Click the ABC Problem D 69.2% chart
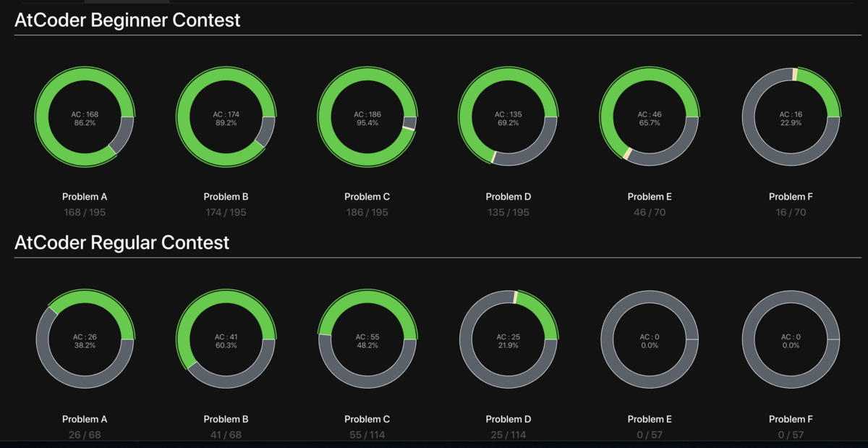The width and height of the screenshot is (868, 448). coord(509,117)
